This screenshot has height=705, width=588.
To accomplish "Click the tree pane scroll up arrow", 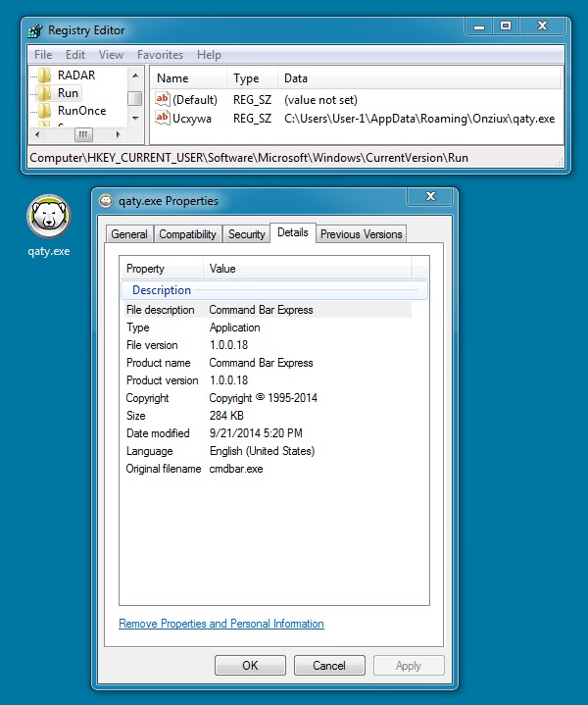I will [x=135, y=76].
